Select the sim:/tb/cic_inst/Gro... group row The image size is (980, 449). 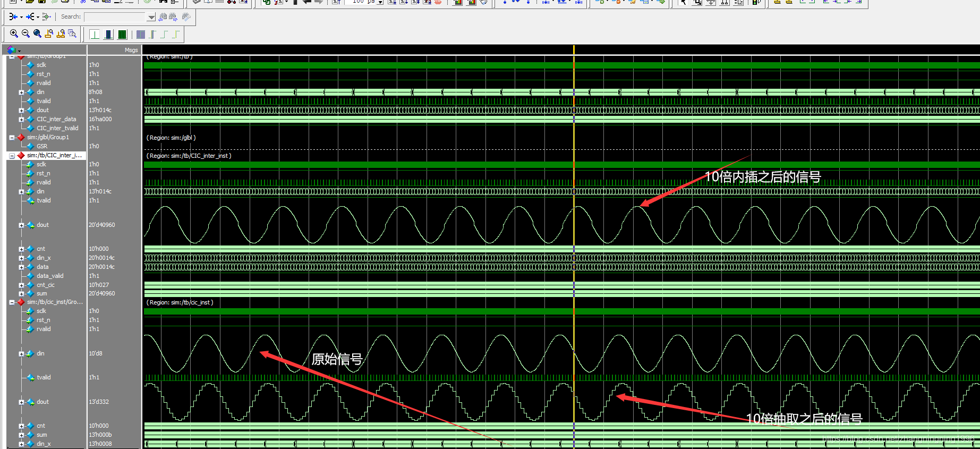(55, 302)
